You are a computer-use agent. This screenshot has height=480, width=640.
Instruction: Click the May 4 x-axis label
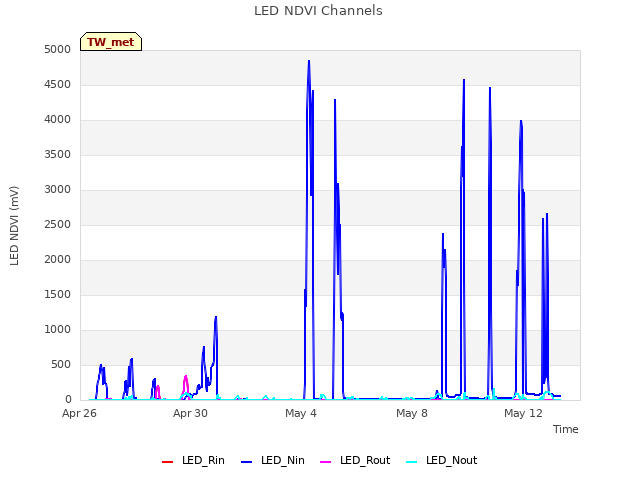(x=301, y=413)
